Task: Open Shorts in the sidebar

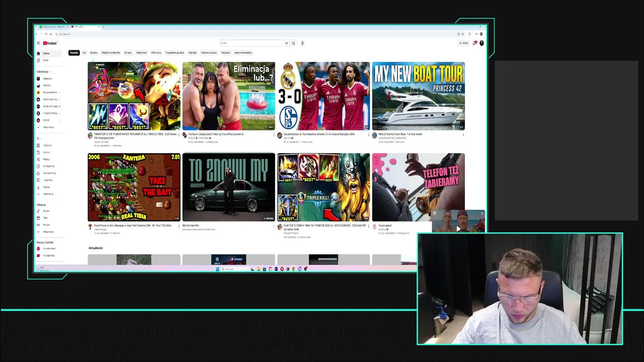Action: coord(48,60)
